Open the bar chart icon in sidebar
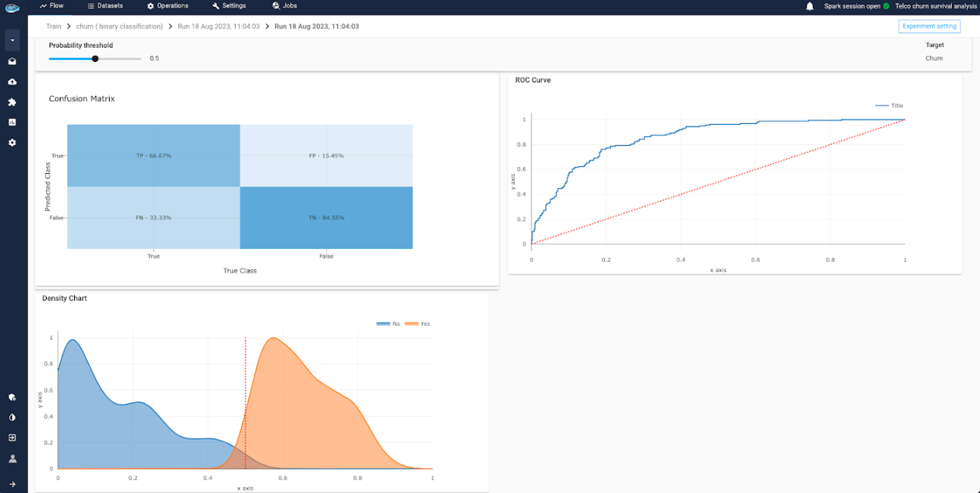This screenshot has height=493, width=980. click(12, 122)
